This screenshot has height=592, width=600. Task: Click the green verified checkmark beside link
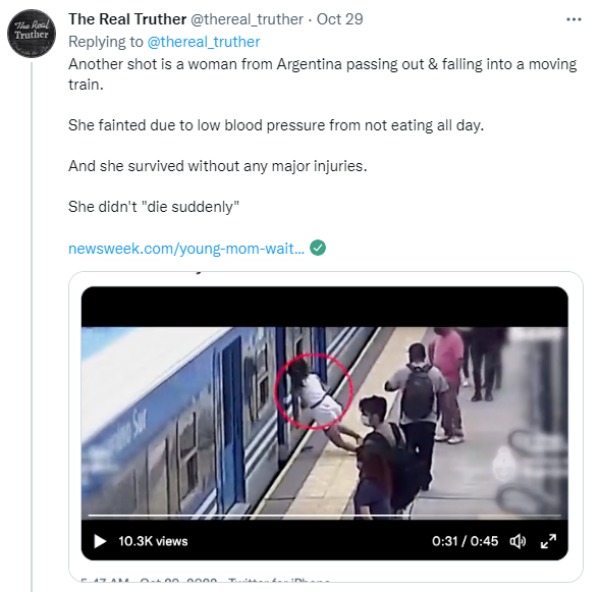pos(318,249)
